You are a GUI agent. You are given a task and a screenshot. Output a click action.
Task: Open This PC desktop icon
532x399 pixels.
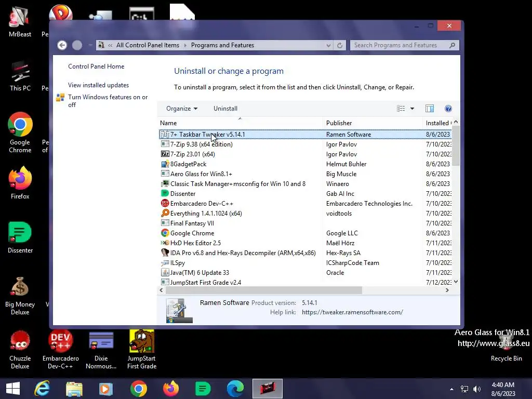[20, 76]
